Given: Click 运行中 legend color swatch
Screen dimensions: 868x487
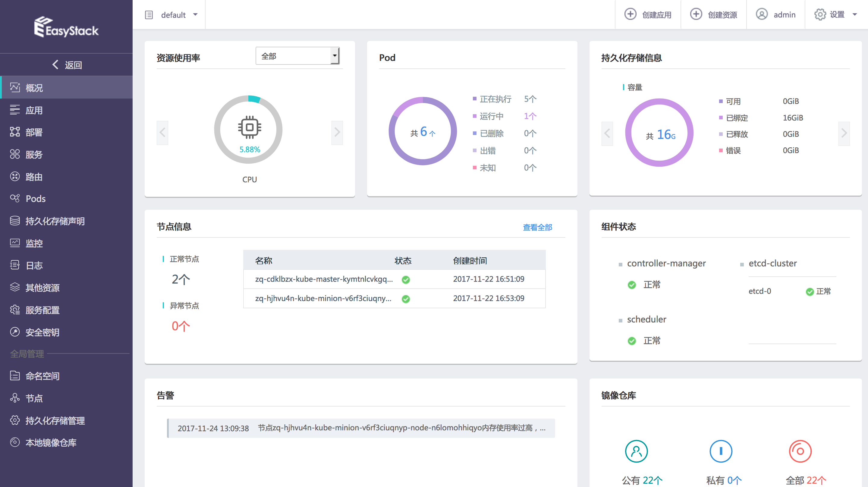Looking at the screenshot, I should click(474, 116).
